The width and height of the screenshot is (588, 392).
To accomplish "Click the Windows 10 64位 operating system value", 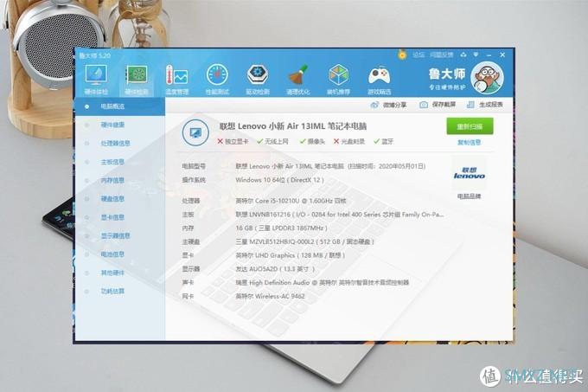I will (280, 180).
